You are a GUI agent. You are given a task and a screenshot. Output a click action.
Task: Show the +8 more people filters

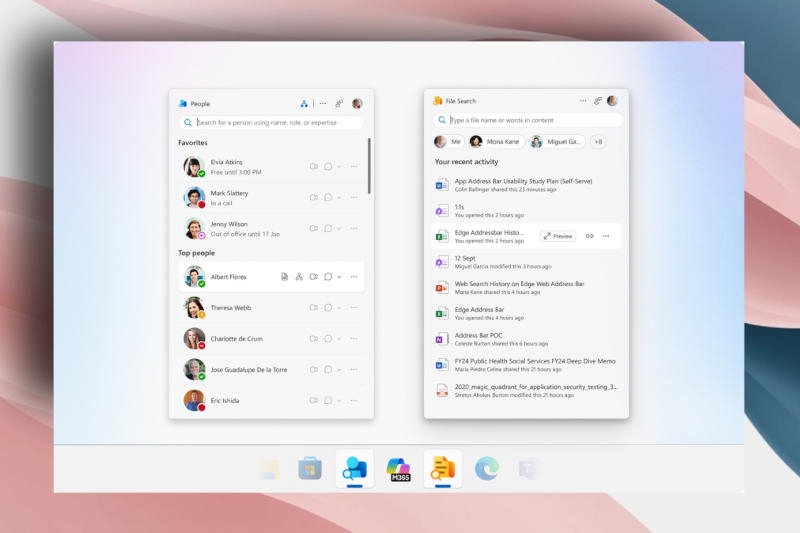pyautogui.click(x=598, y=142)
